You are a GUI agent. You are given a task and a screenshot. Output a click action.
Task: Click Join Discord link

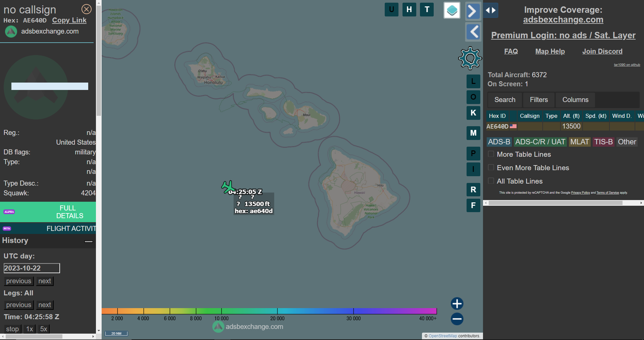tap(602, 51)
